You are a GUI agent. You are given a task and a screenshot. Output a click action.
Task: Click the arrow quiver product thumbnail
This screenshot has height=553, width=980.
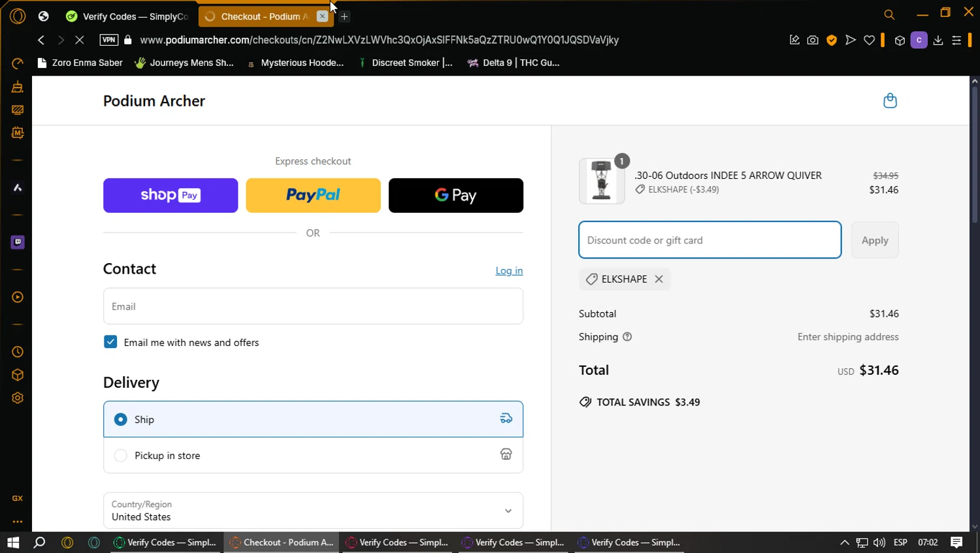point(602,182)
